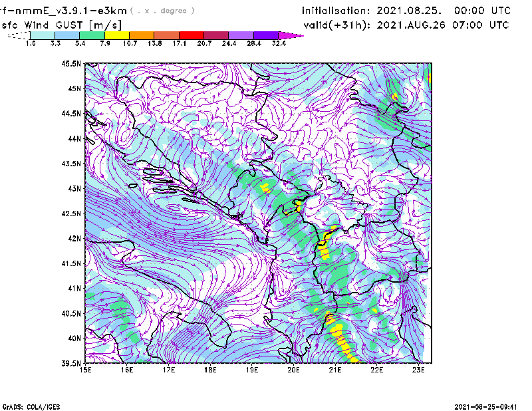
Task: Click legend value '24.4'
Action: pos(229,43)
